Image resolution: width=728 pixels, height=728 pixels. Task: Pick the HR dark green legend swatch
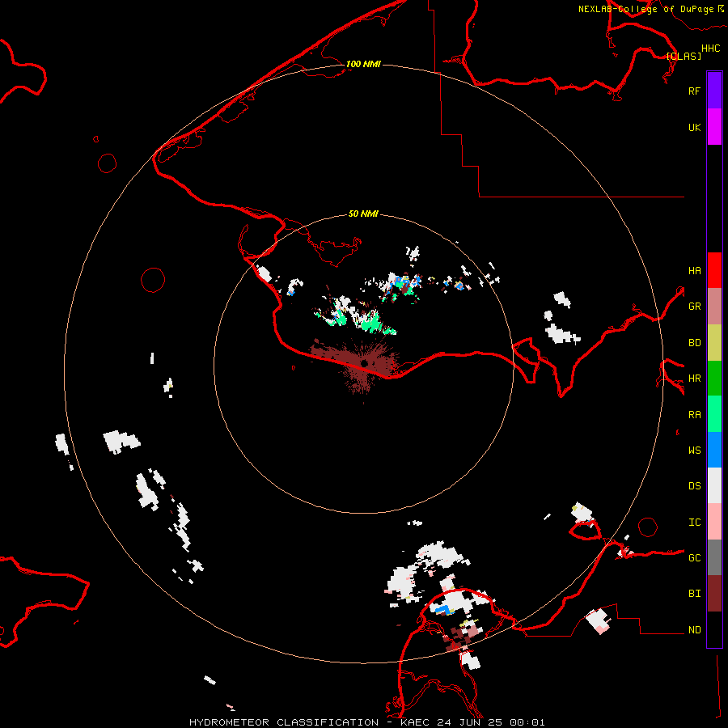point(714,378)
